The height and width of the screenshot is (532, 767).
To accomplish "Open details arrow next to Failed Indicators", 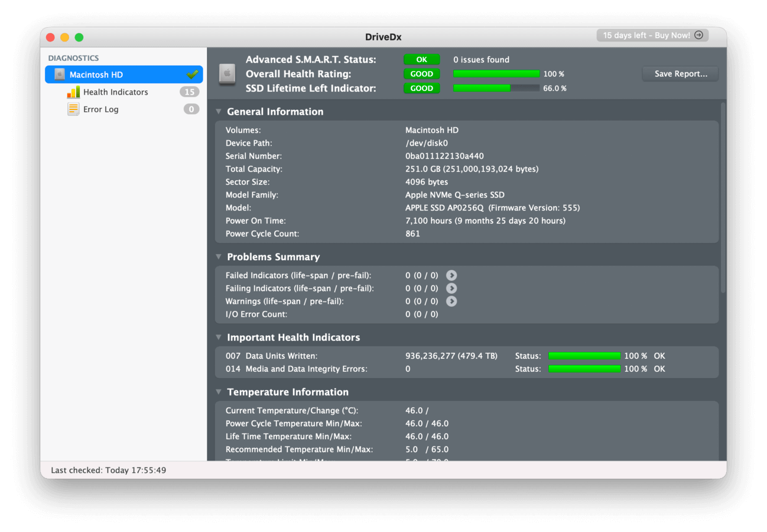I will click(451, 275).
